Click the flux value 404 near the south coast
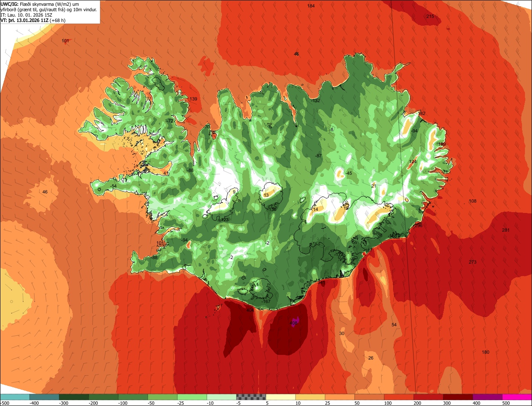The image size is (532, 406). 250,311
